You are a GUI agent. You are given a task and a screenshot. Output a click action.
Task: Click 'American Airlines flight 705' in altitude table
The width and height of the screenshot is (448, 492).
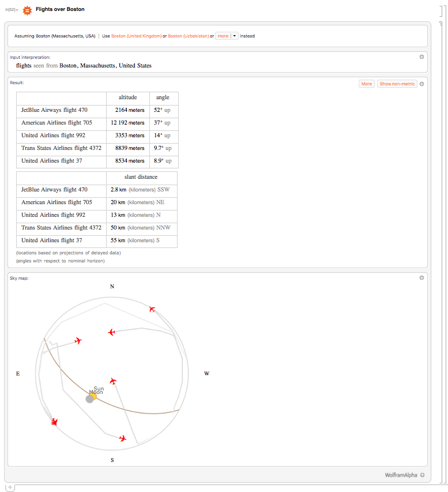coord(57,123)
